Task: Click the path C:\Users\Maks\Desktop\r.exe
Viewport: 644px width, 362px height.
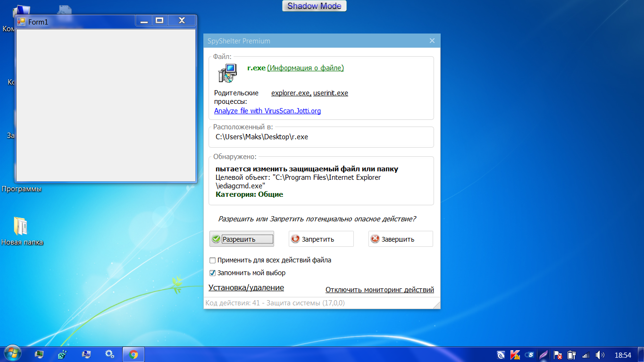Action: click(x=262, y=137)
